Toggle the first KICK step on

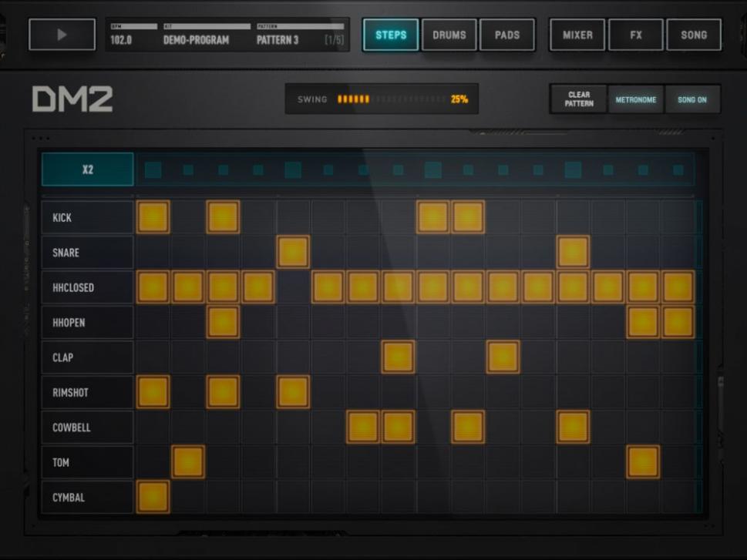tap(155, 218)
